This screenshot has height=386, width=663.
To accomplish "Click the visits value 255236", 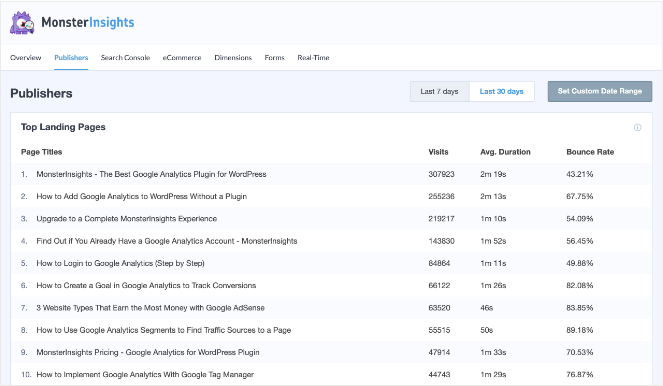I will pos(441,197).
